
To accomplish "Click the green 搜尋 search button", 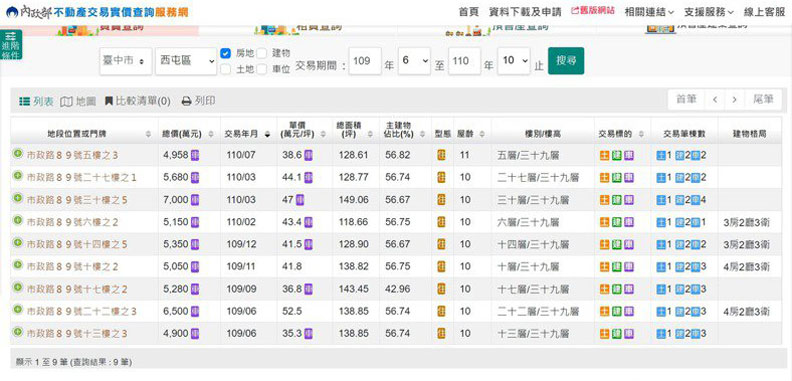I will (566, 61).
